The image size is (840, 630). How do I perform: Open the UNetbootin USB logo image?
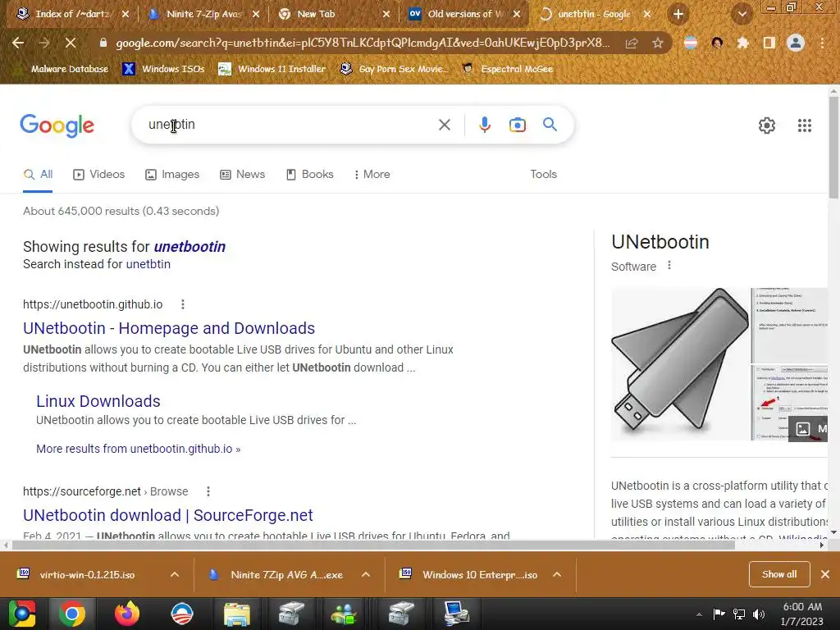pos(680,364)
